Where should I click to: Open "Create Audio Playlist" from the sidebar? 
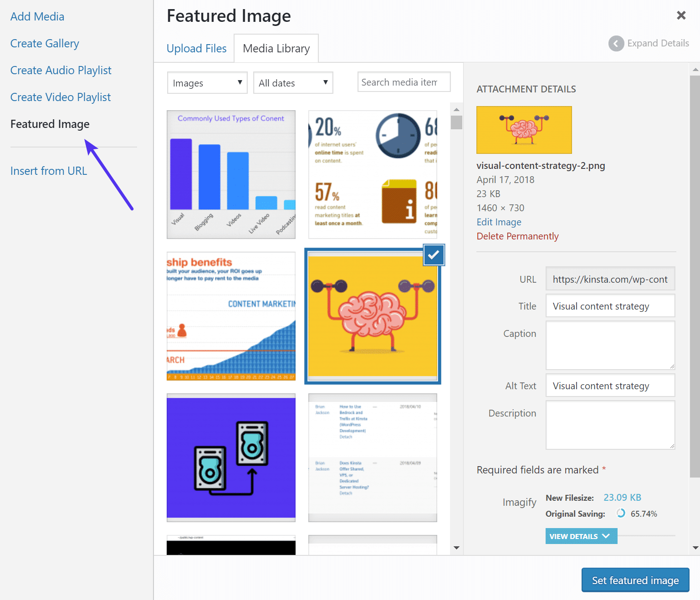point(61,70)
